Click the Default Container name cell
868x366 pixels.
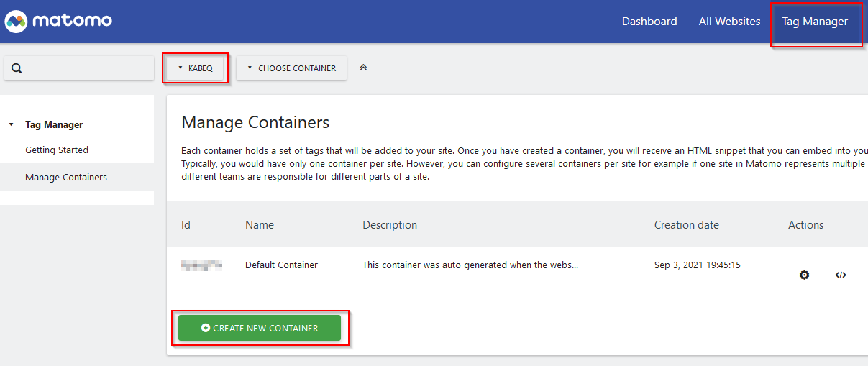click(281, 265)
